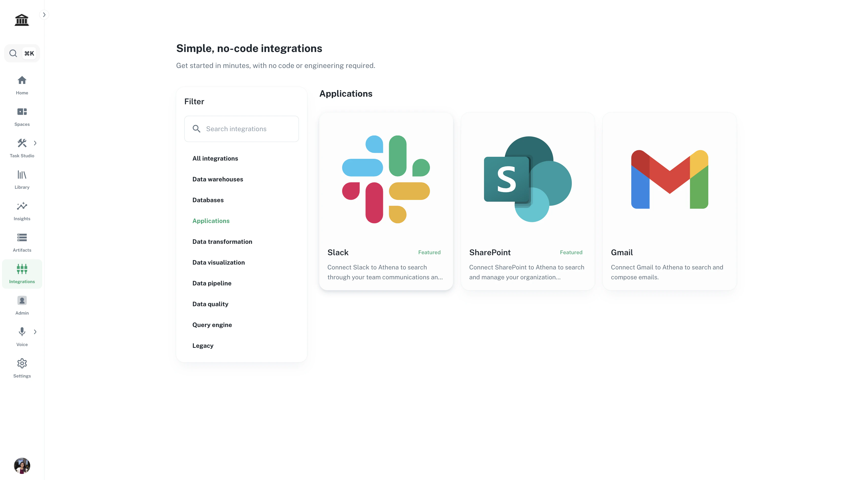868x480 pixels.
Task: Expand the Voice submenu chevron
Action: tap(35, 332)
